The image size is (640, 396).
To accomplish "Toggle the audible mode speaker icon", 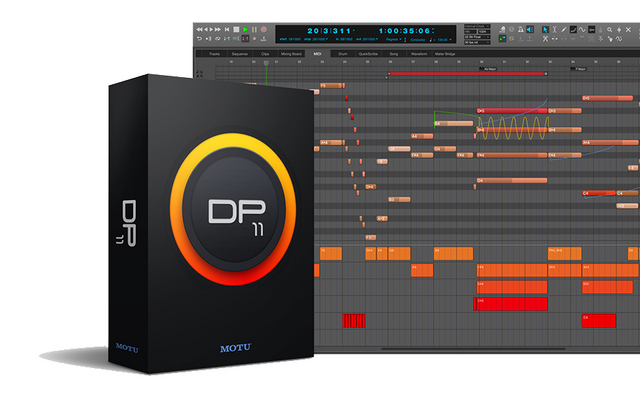I will (x=530, y=29).
